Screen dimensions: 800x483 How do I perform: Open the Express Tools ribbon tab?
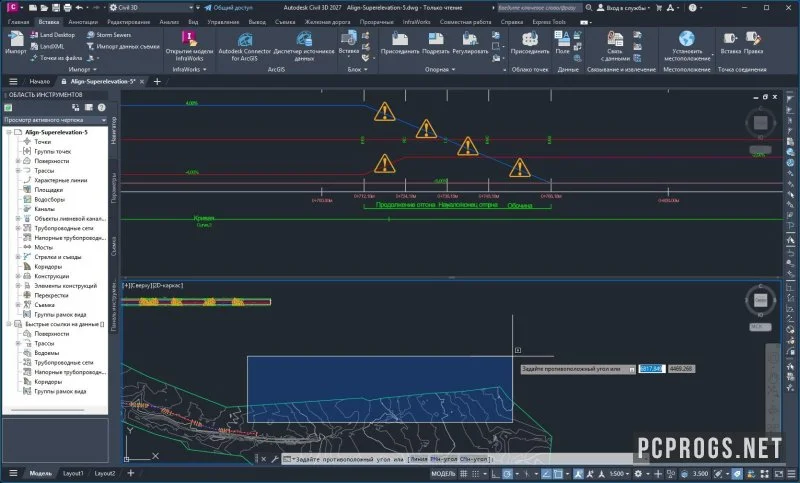(548, 22)
